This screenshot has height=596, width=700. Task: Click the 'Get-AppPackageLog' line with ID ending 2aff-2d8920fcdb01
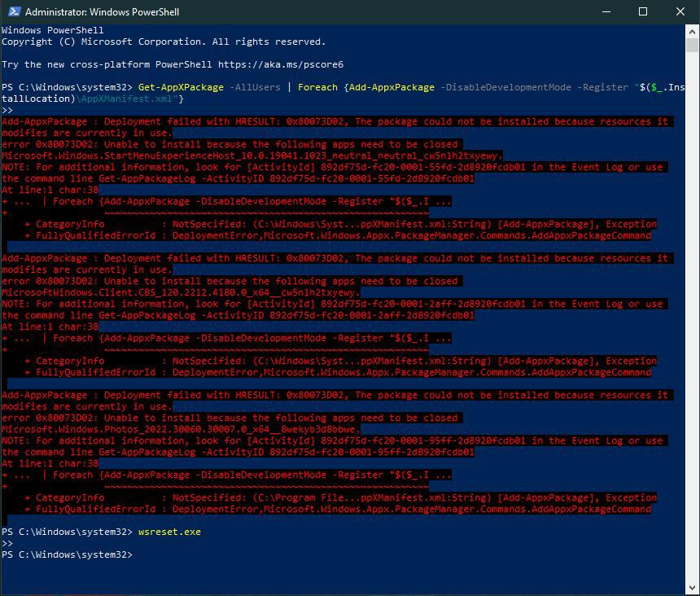pos(238,315)
